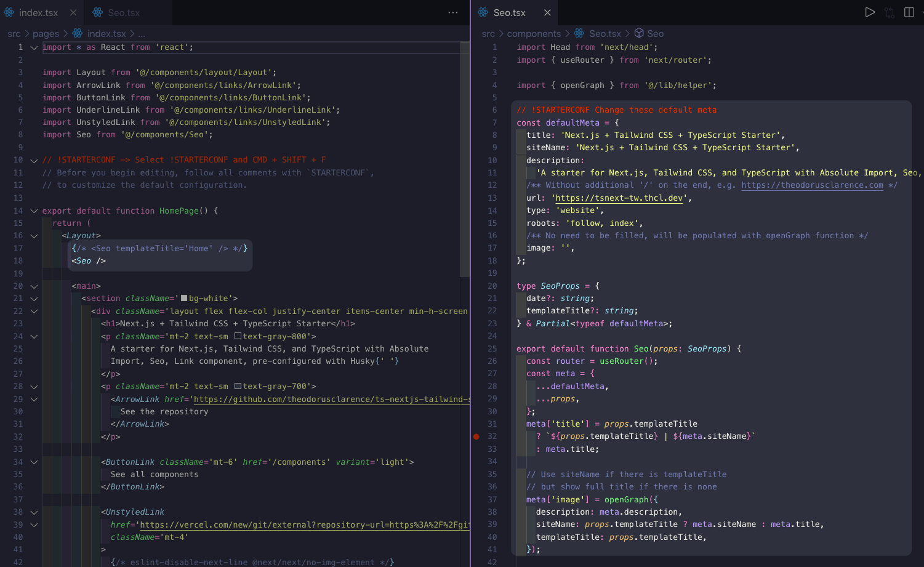This screenshot has width=924, height=567.
Task: Open changes using the dimmed git compare icon
Action: click(890, 12)
